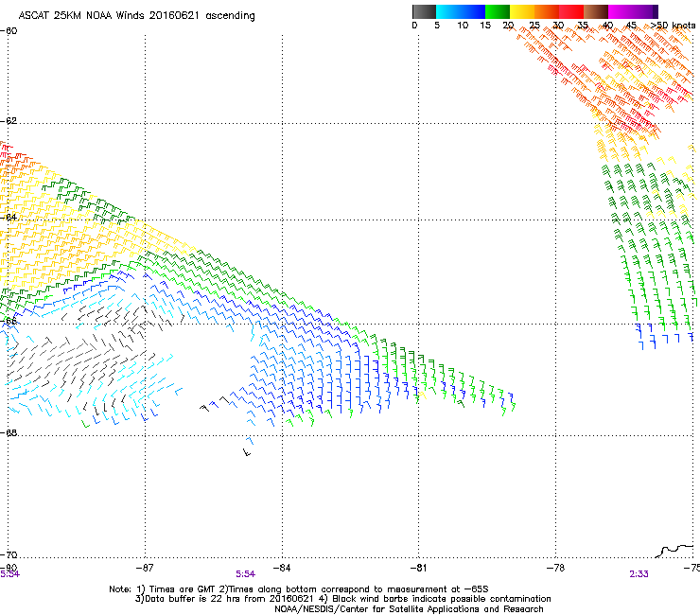Click the 'Times are GMT' note line
The height and width of the screenshot is (615, 700).
[299, 589]
